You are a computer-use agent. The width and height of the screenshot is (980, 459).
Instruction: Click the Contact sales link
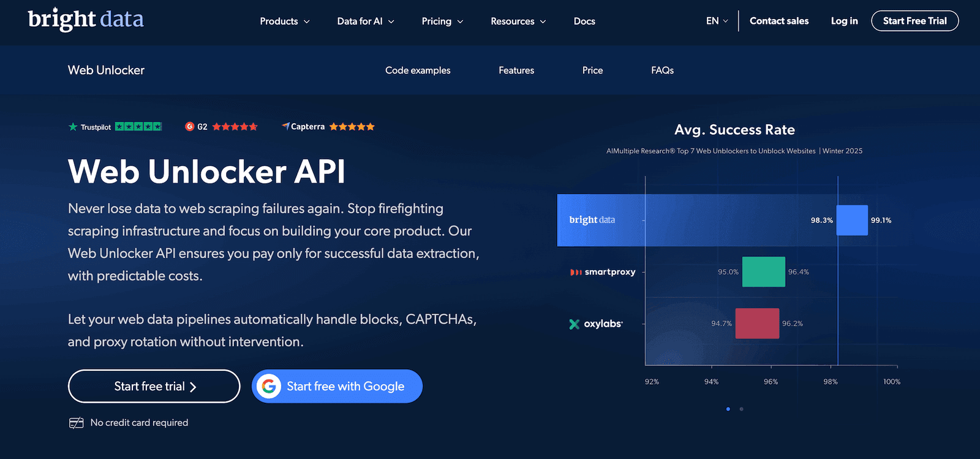(x=779, y=21)
